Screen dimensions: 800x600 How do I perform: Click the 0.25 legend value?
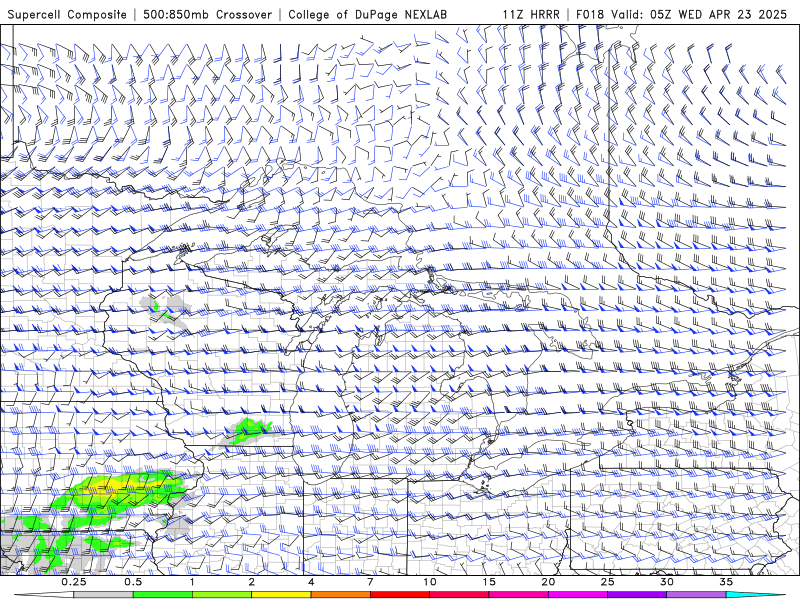tap(74, 582)
